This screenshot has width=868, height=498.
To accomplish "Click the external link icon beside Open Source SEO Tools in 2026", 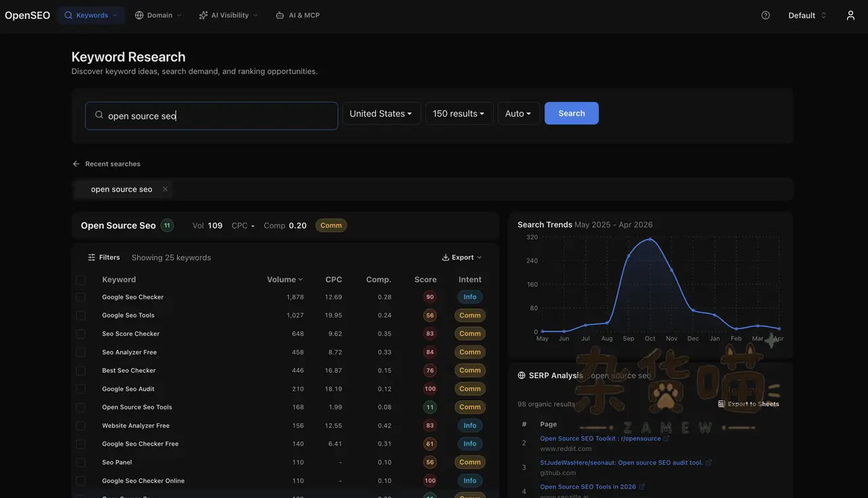I will pyautogui.click(x=642, y=486).
